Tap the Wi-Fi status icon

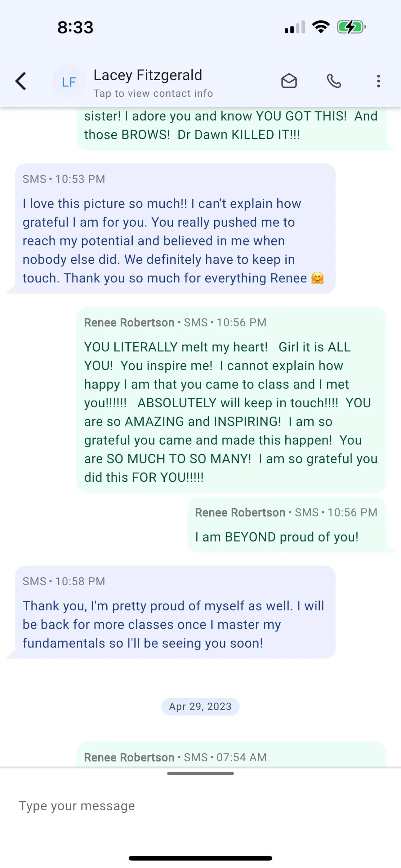[321, 27]
